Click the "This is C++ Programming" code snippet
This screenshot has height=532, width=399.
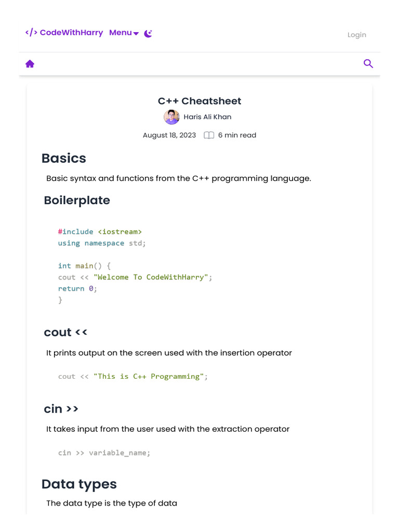click(x=133, y=376)
